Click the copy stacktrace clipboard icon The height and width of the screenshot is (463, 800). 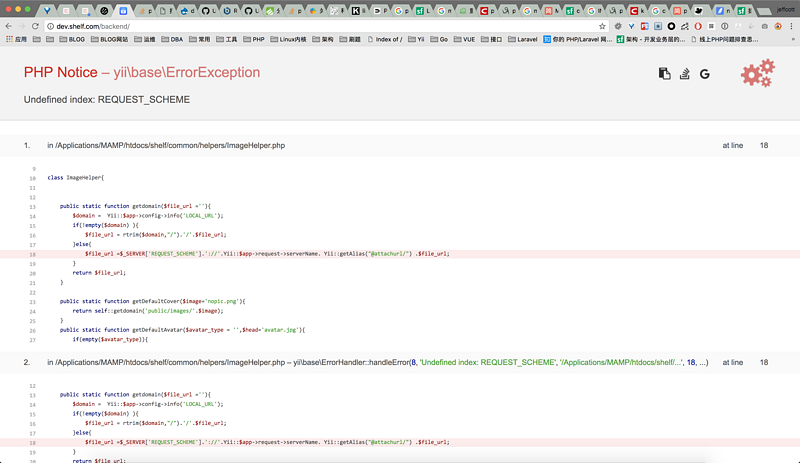click(x=664, y=74)
